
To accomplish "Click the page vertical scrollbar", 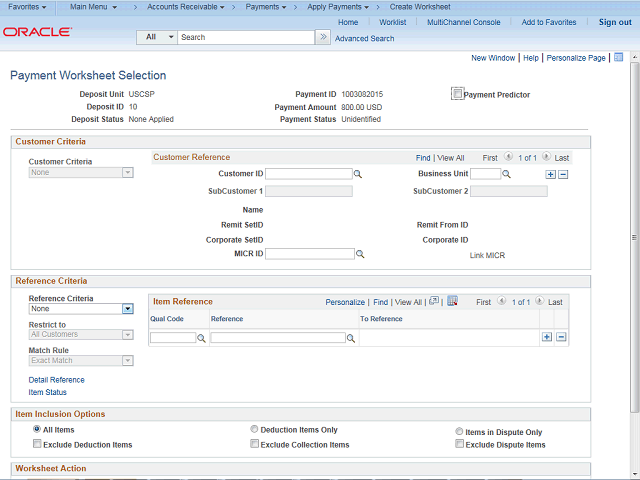I will [634, 240].
